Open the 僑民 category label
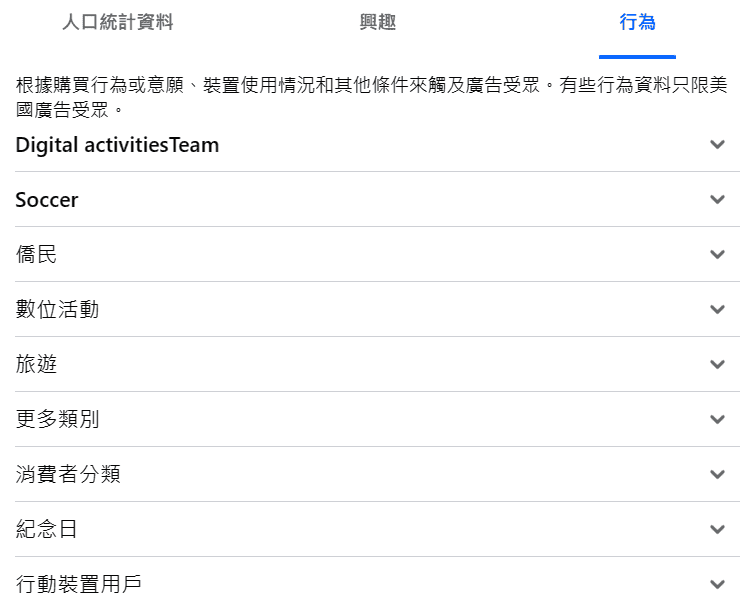 coord(36,254)
